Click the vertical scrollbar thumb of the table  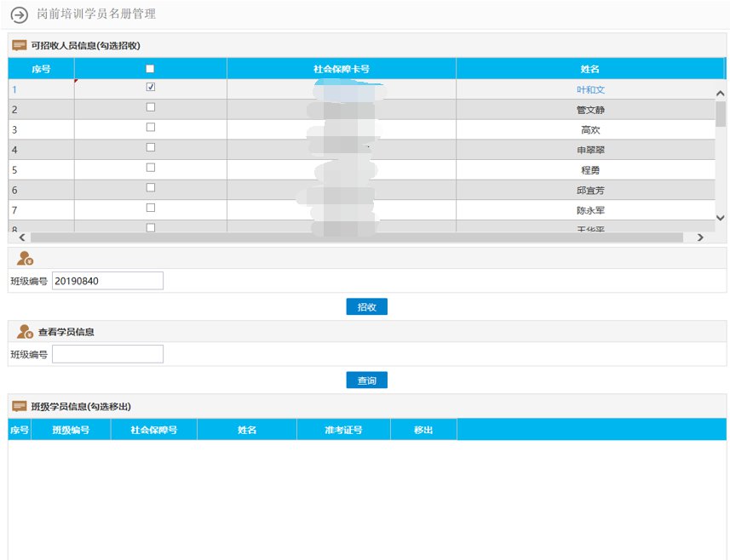721,114
